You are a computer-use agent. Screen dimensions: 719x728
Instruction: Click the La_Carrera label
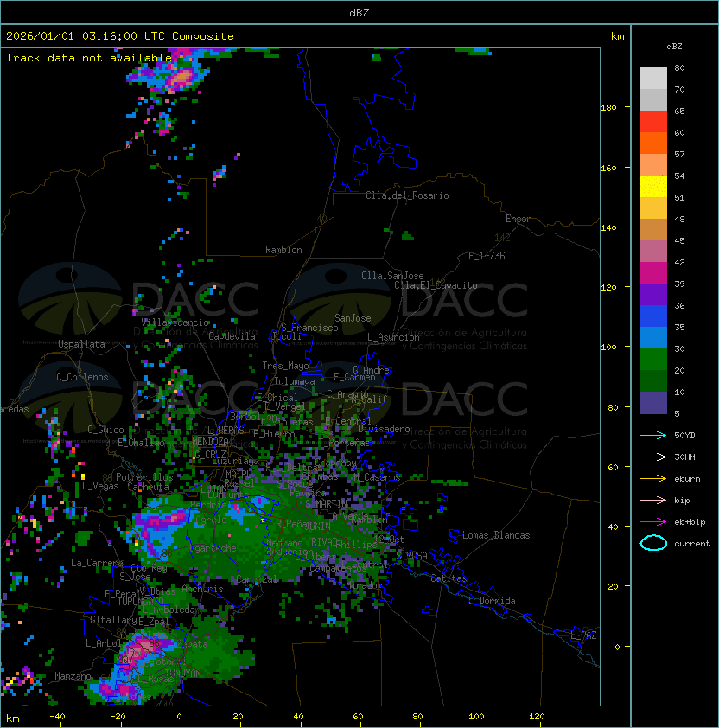(97, 563)
